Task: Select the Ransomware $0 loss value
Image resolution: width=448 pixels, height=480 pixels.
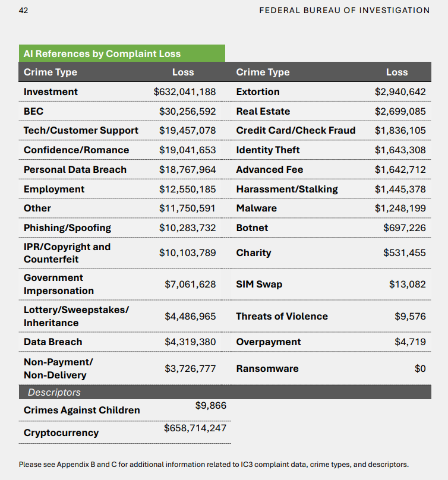Action: point(420,368)
